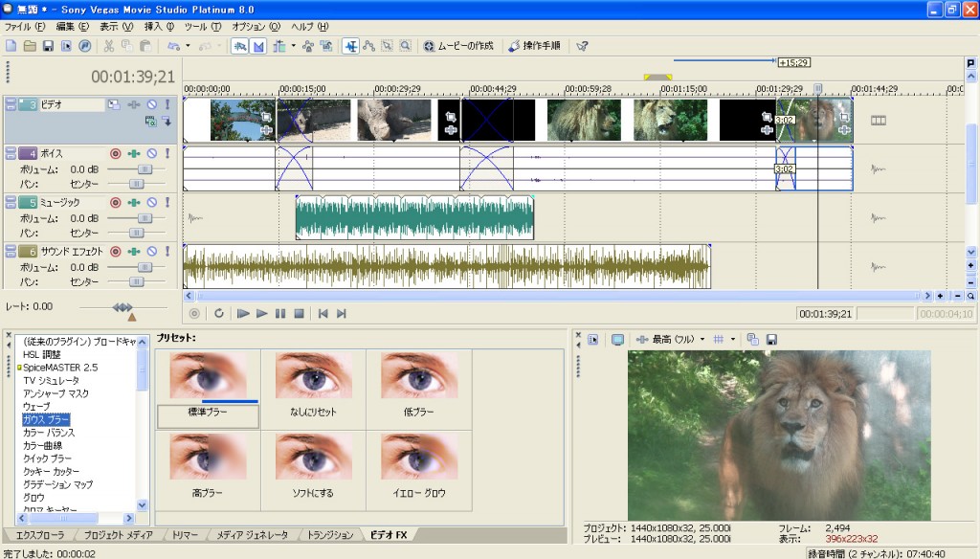Open the Undo history dropdown arrow
The width and height of the screenshot is (980, 559).
[x=188, y=46]
